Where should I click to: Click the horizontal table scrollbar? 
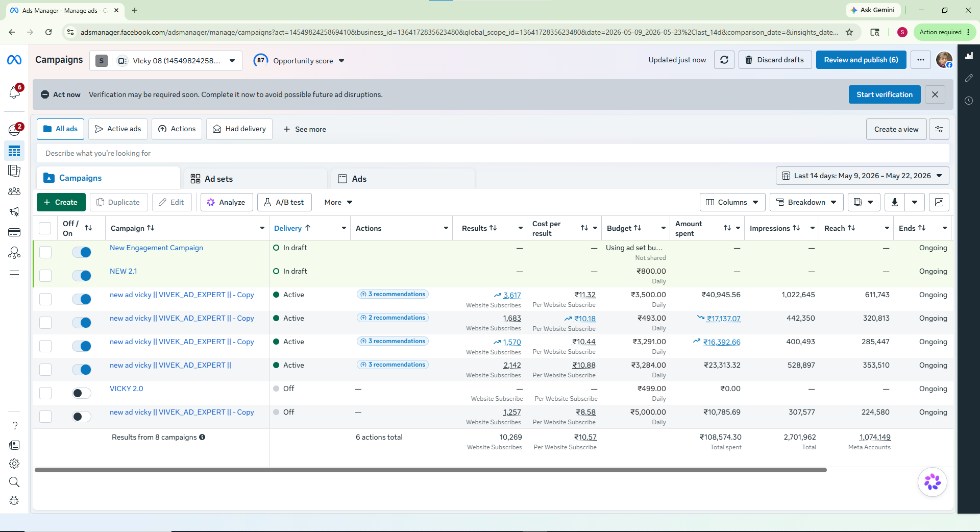pyautogui.click(x=431, y=470)
